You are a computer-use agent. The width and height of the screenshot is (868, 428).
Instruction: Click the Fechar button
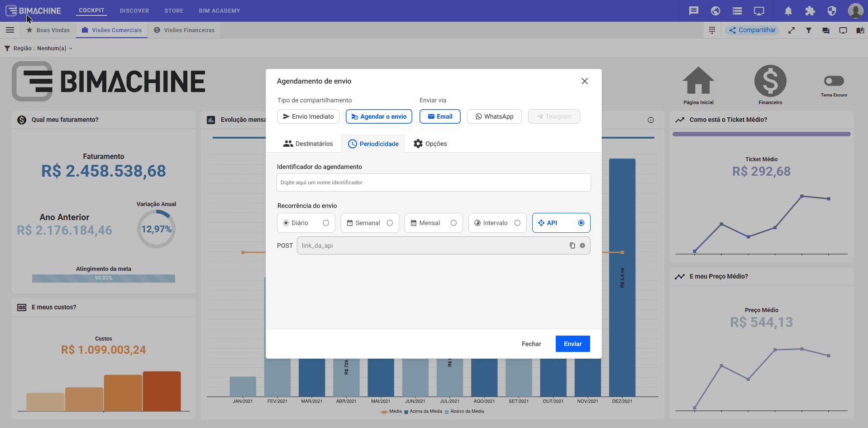[x=531, y=344]
